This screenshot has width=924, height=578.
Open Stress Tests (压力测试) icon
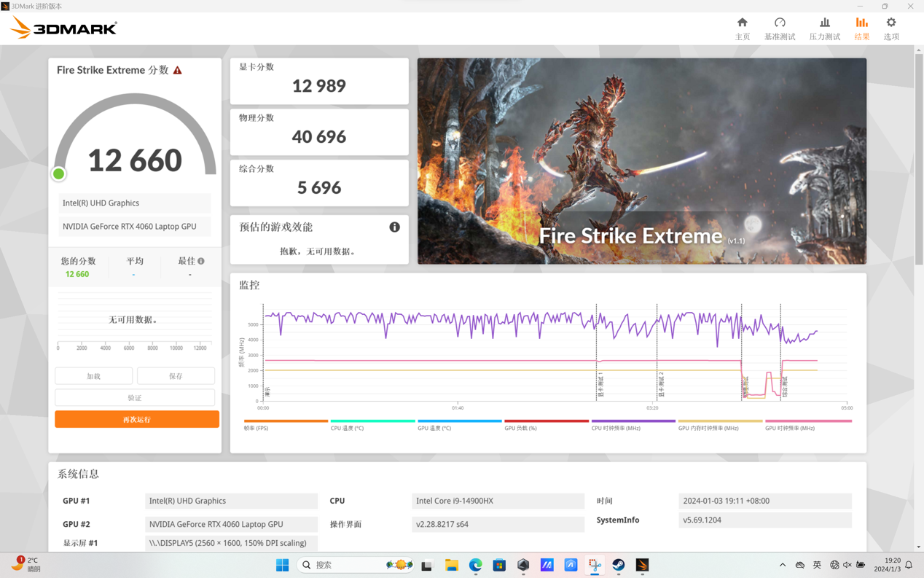tap(824, 28)
